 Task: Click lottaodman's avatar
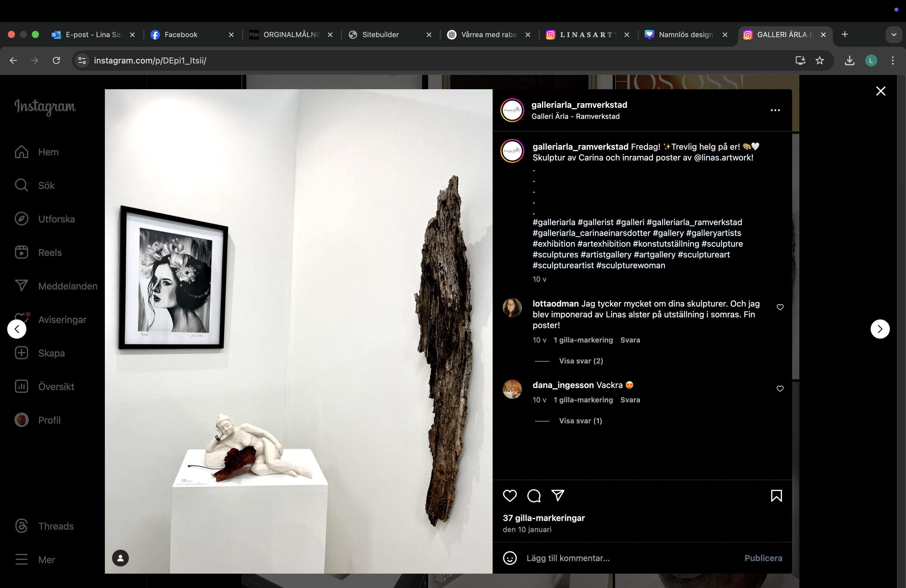point(512,307)
